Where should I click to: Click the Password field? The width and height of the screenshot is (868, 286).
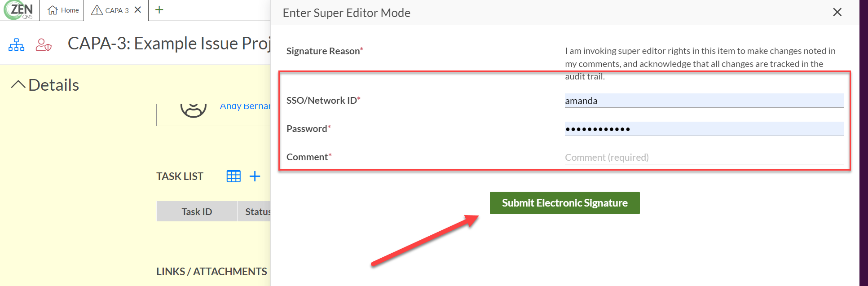(x=704, y=129)
